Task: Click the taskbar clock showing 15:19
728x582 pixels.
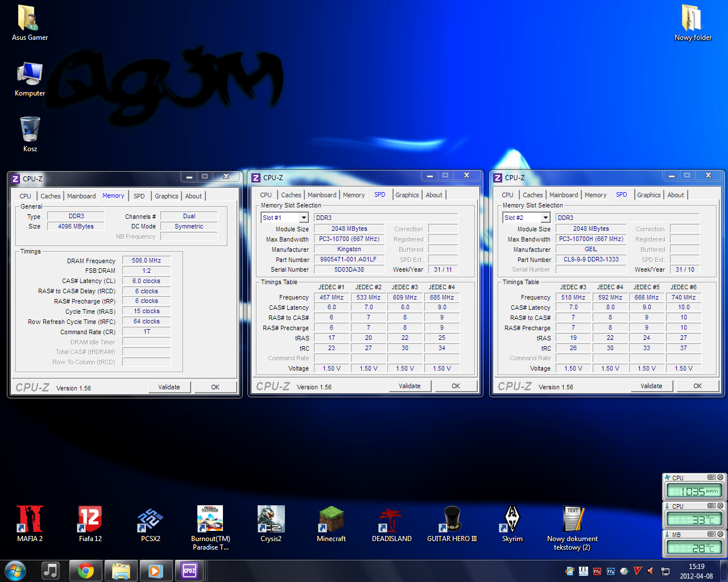Action: pyautogui.click(x=696, y=571)
